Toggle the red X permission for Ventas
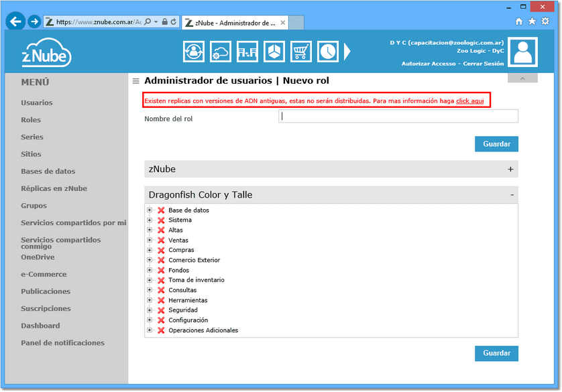 (x=161, y=240)
